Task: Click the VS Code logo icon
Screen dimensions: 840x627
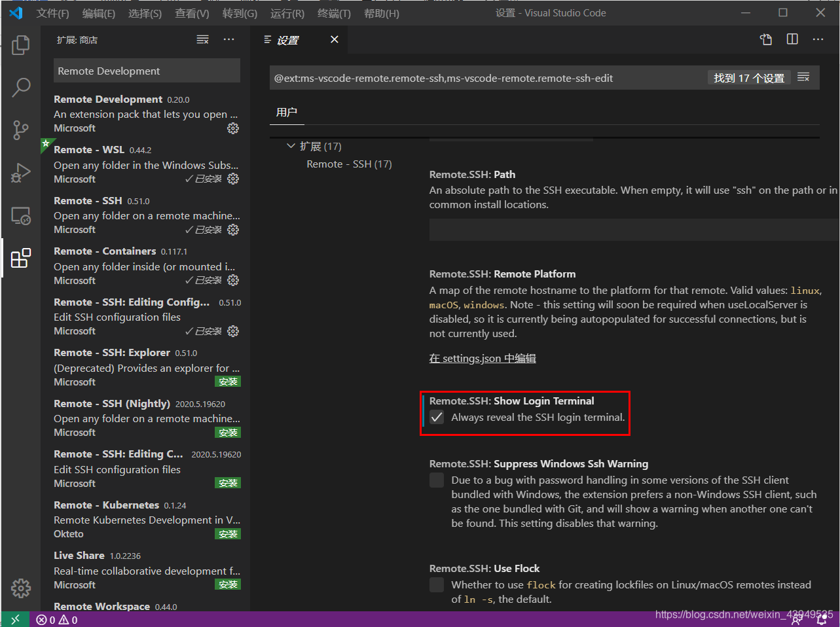Action: 16,13
